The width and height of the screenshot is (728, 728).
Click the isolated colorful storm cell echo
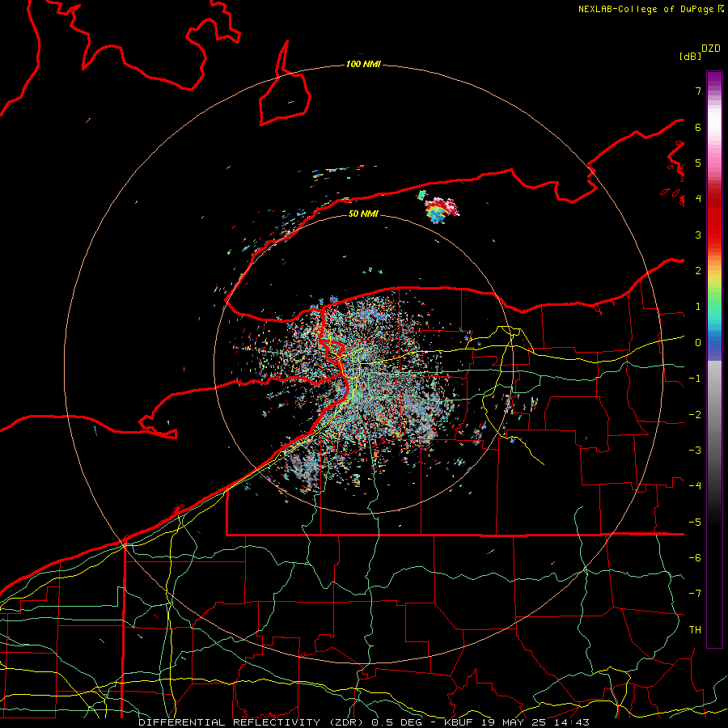440,209
